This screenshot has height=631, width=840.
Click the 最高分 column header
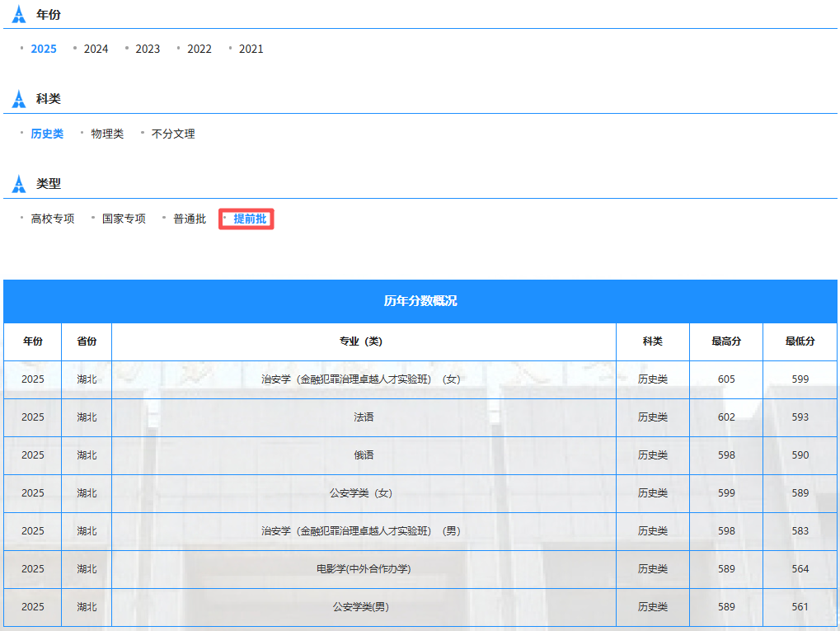click(x=726, y=341)
